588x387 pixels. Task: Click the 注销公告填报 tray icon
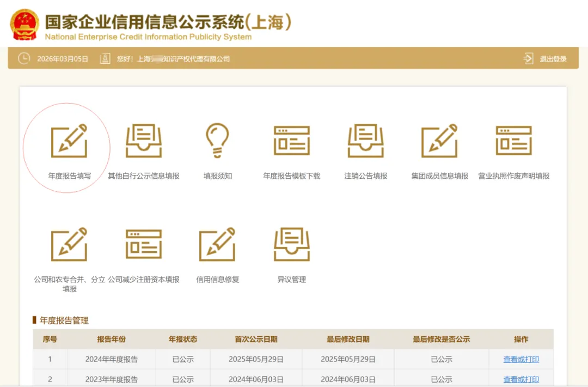(x=366, y=141)
